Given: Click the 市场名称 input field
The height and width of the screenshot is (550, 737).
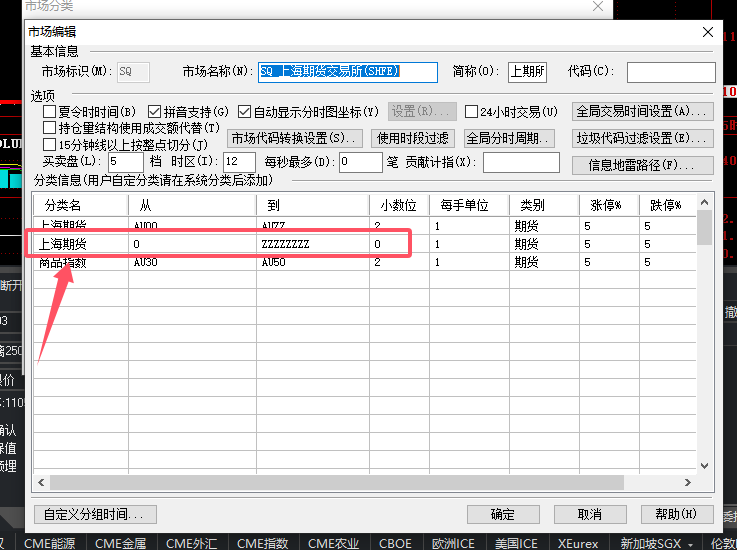Looking at the screenshot, I should tap(348, 72).
